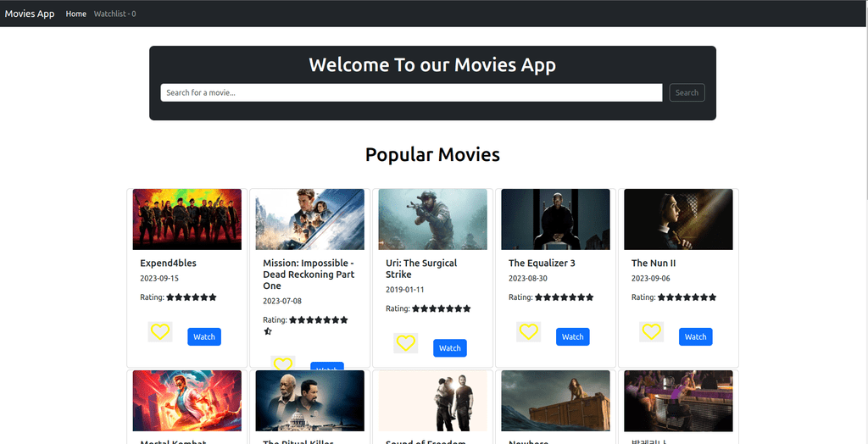Image resolution: width=868 pixels, height=444 pixels.
Task: Focus the Search for a movie field
Action: coord(411,92)
